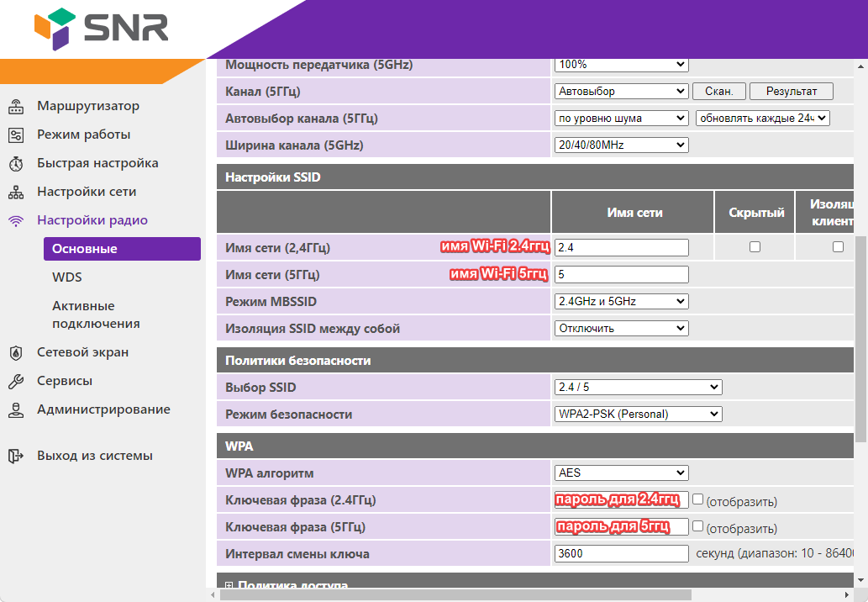The height and width of the screenshot is (602, 868).
Task: Toggle client isolation checkbox for 2.4GHz network
Action: [x=838, y=247]
